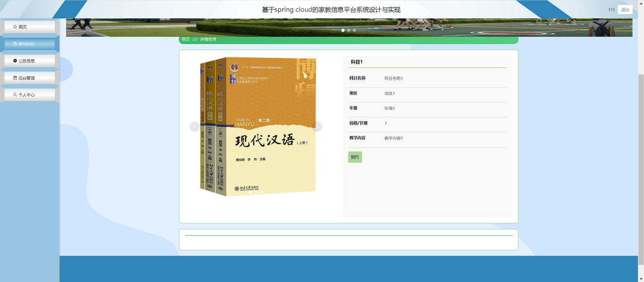Log out using the 退出 button
This screenshot has width=644, height=282.
(625, 10)
